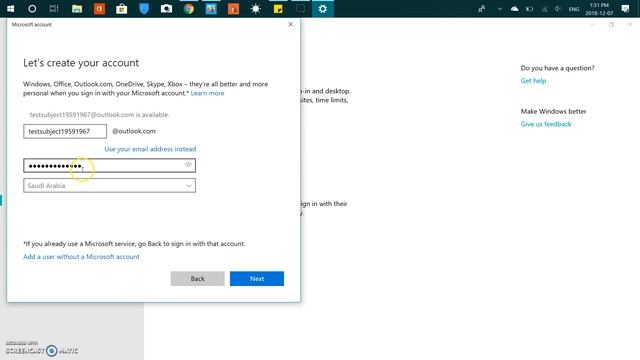Viewport: 640px width, 360px height.
Task: Close the Microsoft account dialog
Action: tap(291, 24)
